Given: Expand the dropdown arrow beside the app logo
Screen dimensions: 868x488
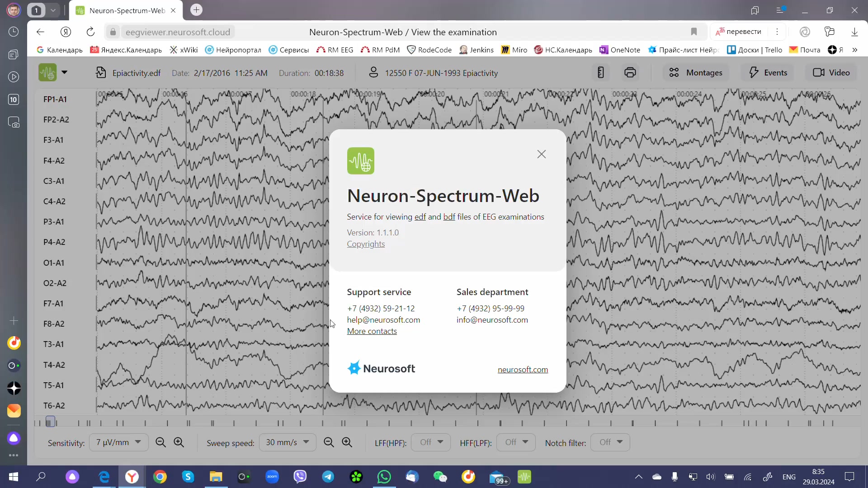Looking at the screenshot, I should pos(64,72).
